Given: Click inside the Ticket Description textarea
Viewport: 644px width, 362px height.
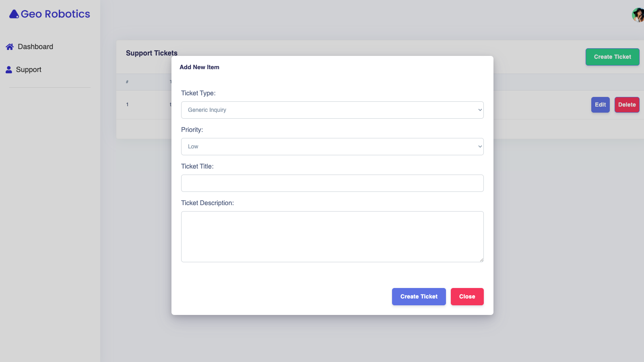Looking at the screenshot, I should click(332, 237).
